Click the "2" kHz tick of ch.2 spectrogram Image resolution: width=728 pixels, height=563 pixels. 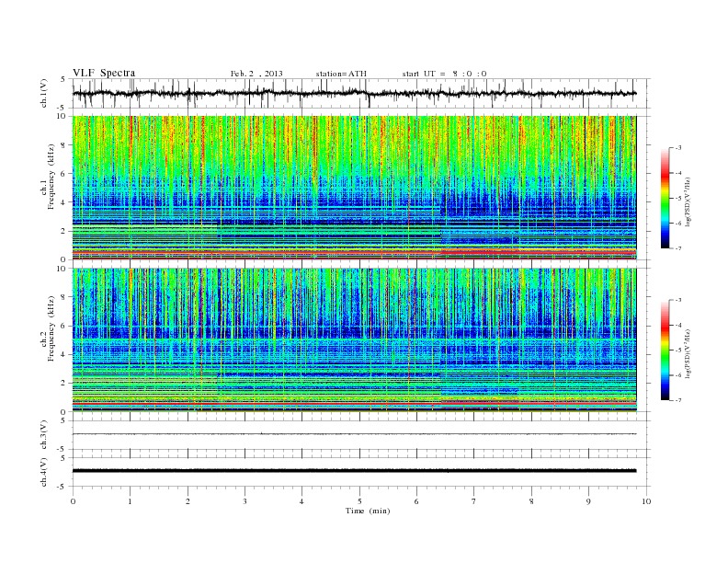click(x=63, y=384)
